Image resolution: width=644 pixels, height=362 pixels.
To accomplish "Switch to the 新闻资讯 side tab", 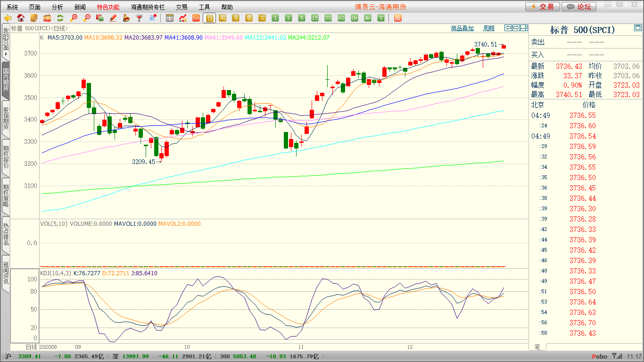I will coord(6,273).
